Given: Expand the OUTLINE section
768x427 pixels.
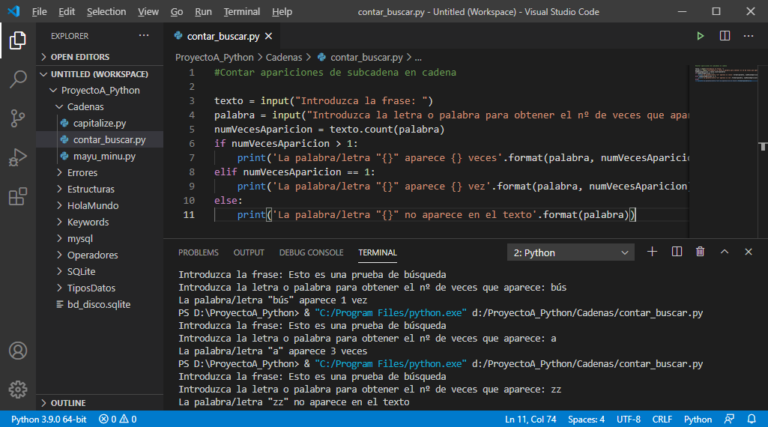Looking at the screenshot, I should (x=68, y=402).
